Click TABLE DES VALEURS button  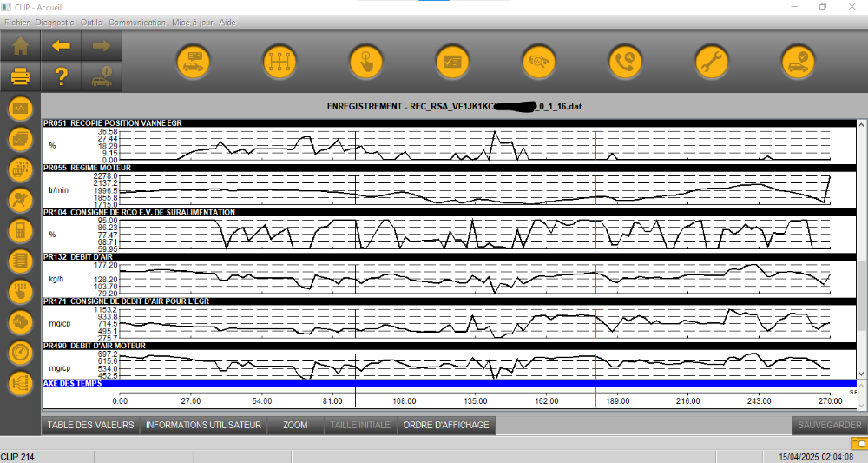pos(90,426)
